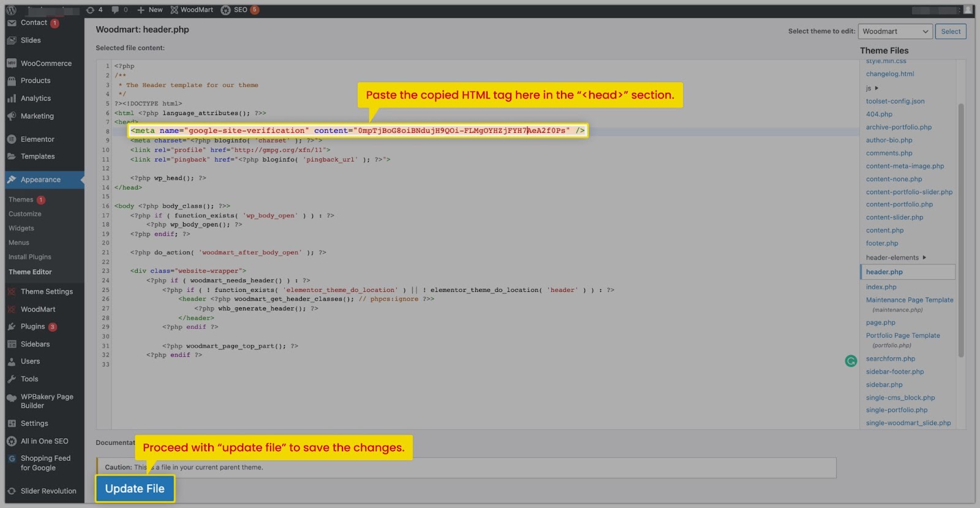Click the Theme Settings sidebar icon

[12, 292]
